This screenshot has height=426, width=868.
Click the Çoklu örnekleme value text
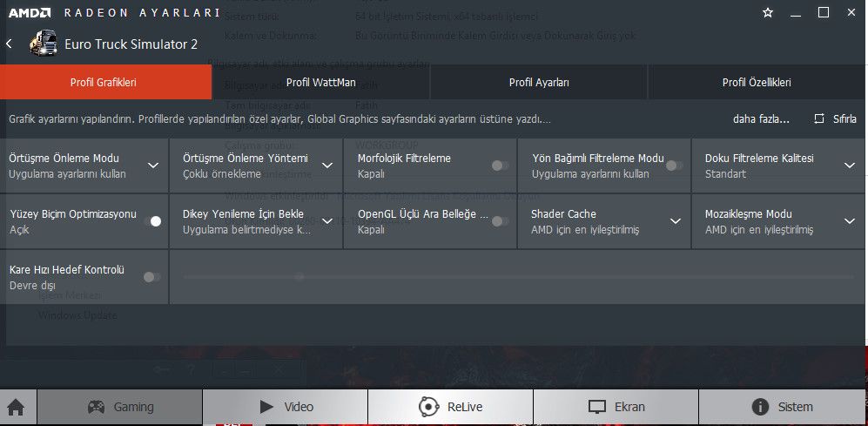point(221,174)
